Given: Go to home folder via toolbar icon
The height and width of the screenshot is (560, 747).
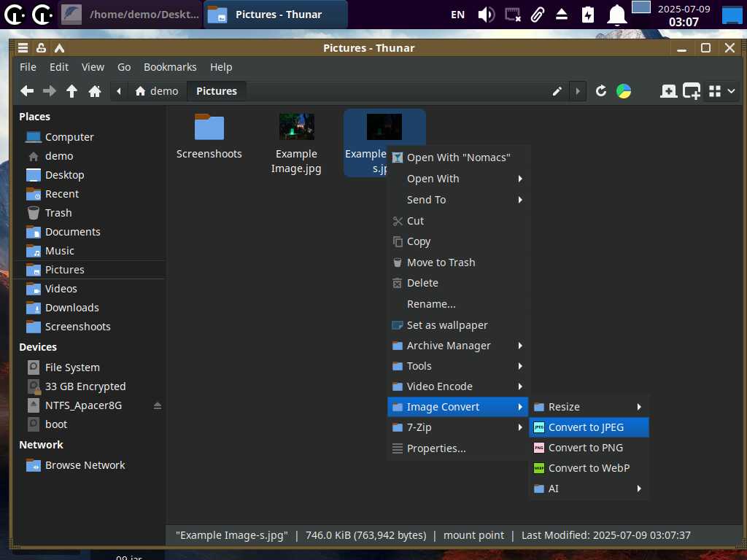Looking at the screenshot, I should tap(94, 91).
